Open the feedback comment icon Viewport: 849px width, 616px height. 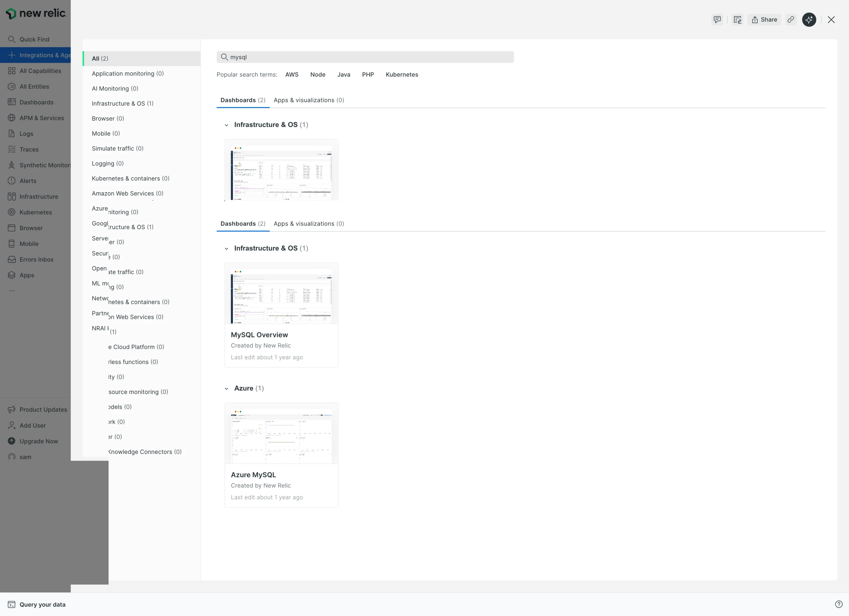[x=717, y=20]
